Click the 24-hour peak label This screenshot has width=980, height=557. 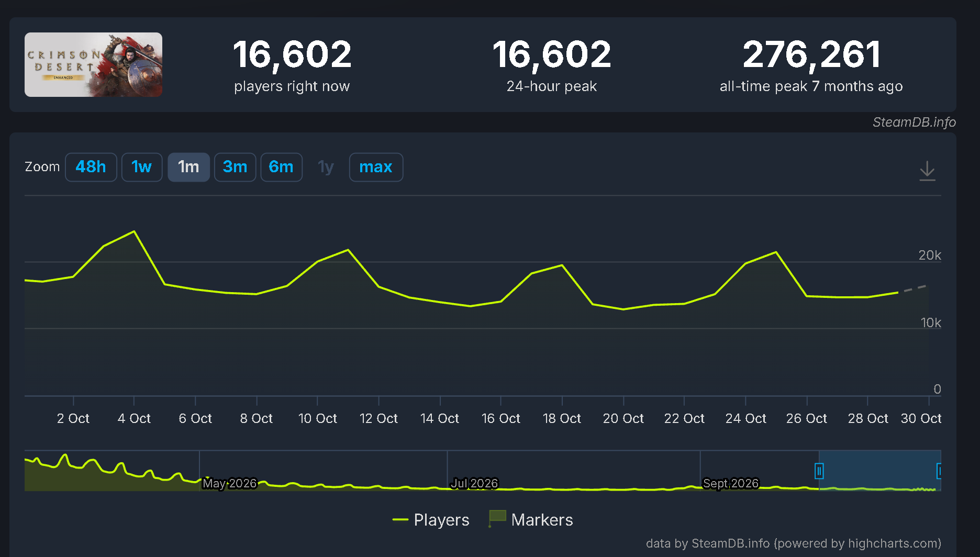pyautogui.click(x=552, y=86)
